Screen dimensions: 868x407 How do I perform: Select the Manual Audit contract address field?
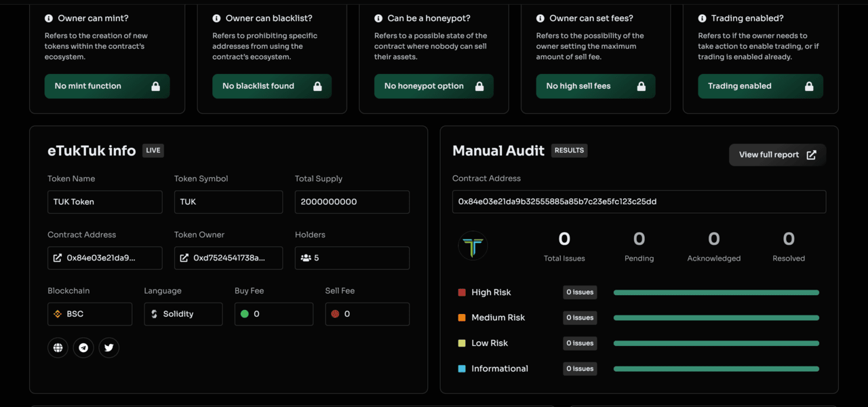pos(639,201)
